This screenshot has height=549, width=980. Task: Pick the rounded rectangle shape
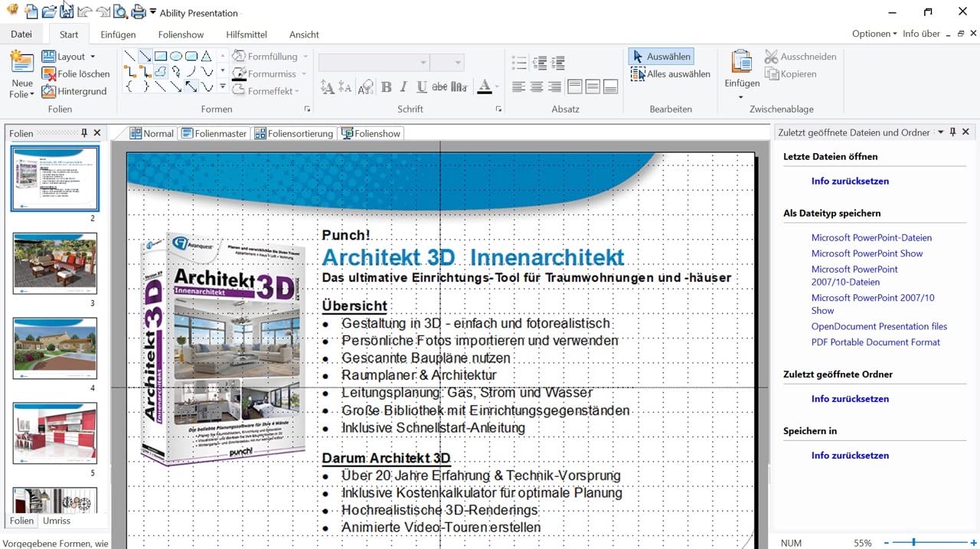tap(191, 56)
